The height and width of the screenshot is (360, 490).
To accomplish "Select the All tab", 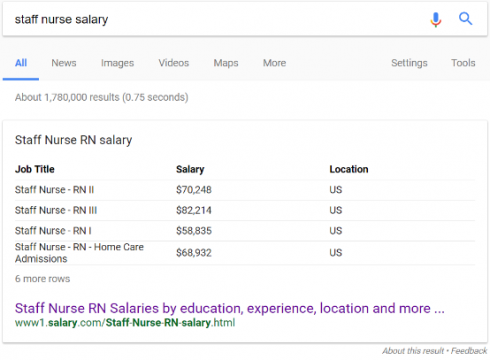I will tap(21, 63).
